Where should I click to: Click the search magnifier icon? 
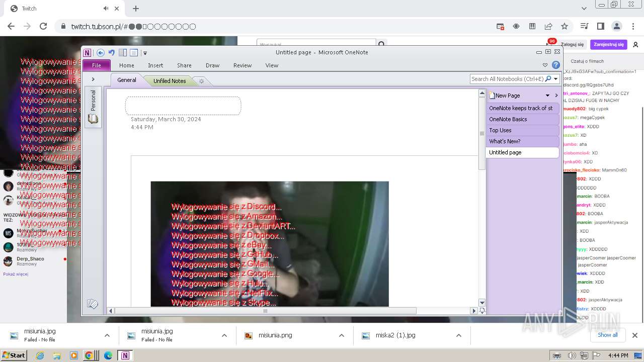548,79
